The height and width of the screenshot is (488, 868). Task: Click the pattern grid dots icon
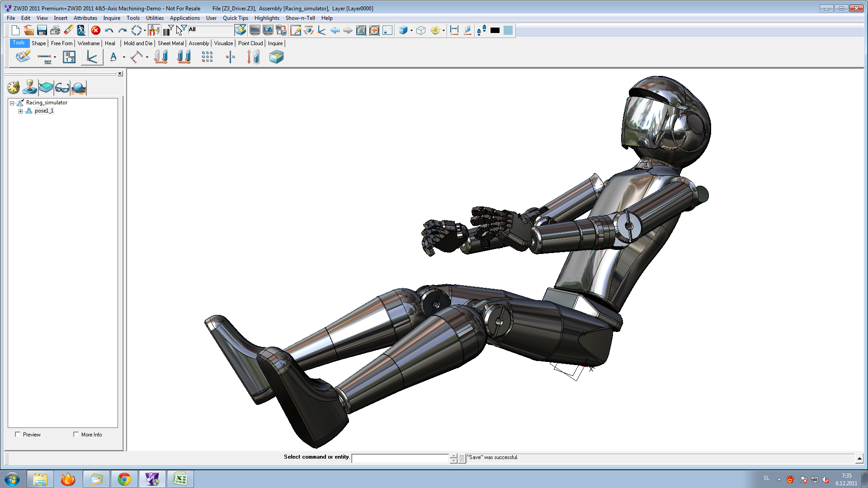(x=207, y=57)
